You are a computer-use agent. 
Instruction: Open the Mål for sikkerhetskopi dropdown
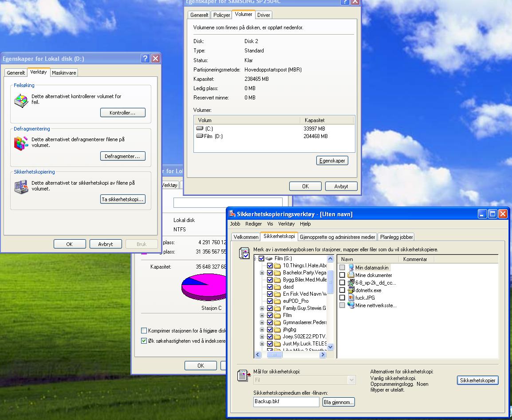pyautogui.click(x=351, y=380)
